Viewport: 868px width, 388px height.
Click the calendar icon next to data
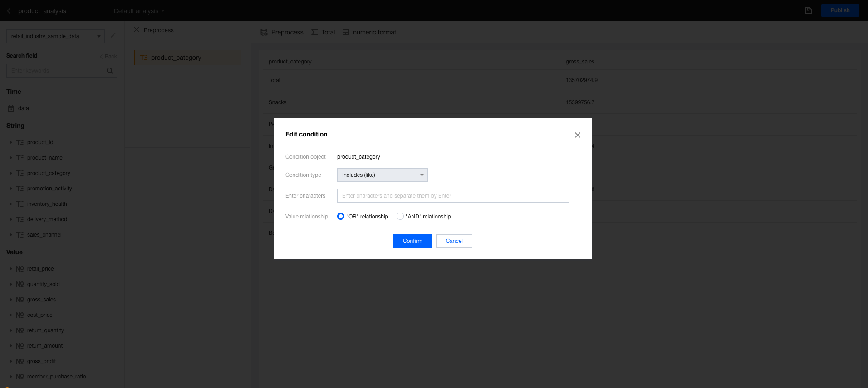(11, 108)
